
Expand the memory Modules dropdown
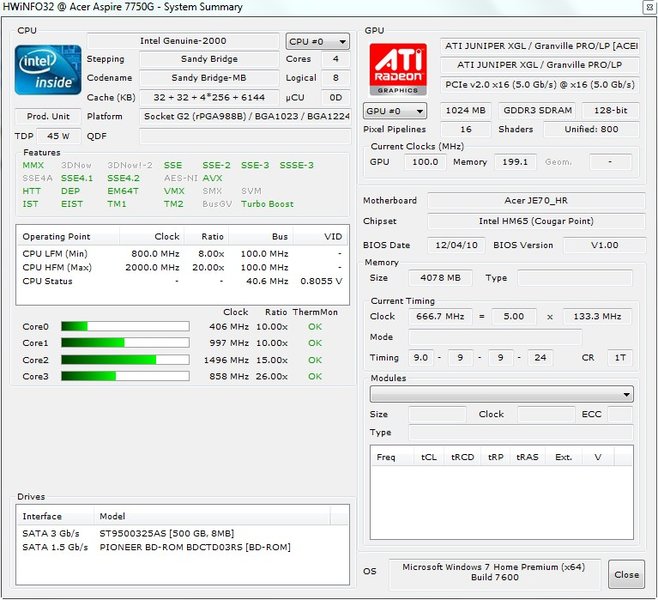501,394
